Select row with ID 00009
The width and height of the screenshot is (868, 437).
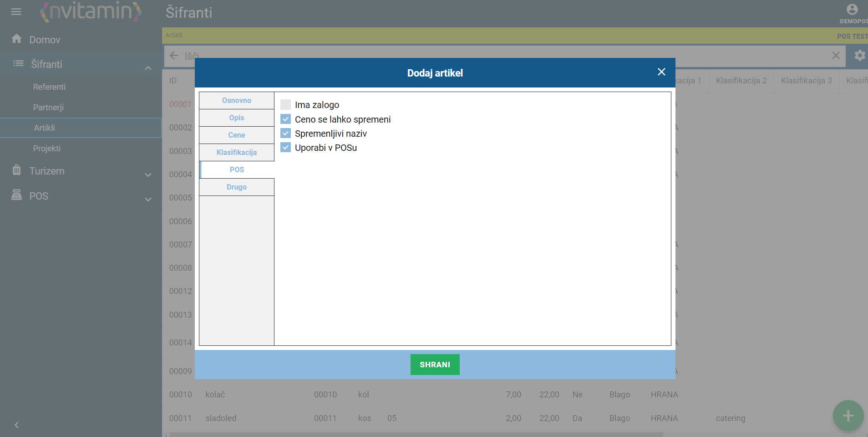[x=180, y=371]
